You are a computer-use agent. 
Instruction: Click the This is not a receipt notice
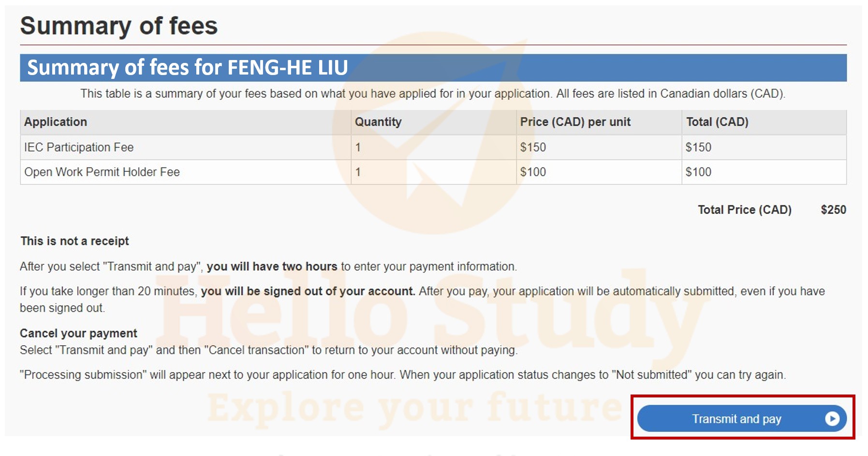[x=74, y=241]
